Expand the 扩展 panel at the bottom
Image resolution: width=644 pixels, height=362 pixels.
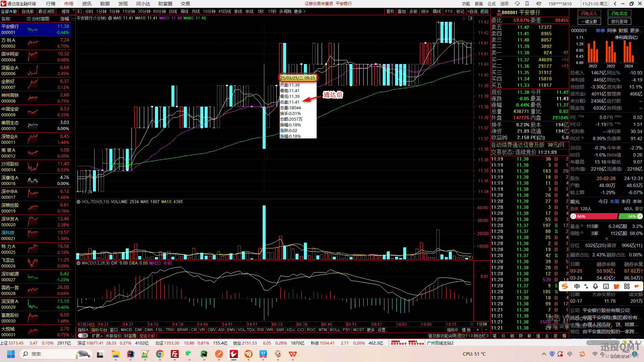[97, 336]
